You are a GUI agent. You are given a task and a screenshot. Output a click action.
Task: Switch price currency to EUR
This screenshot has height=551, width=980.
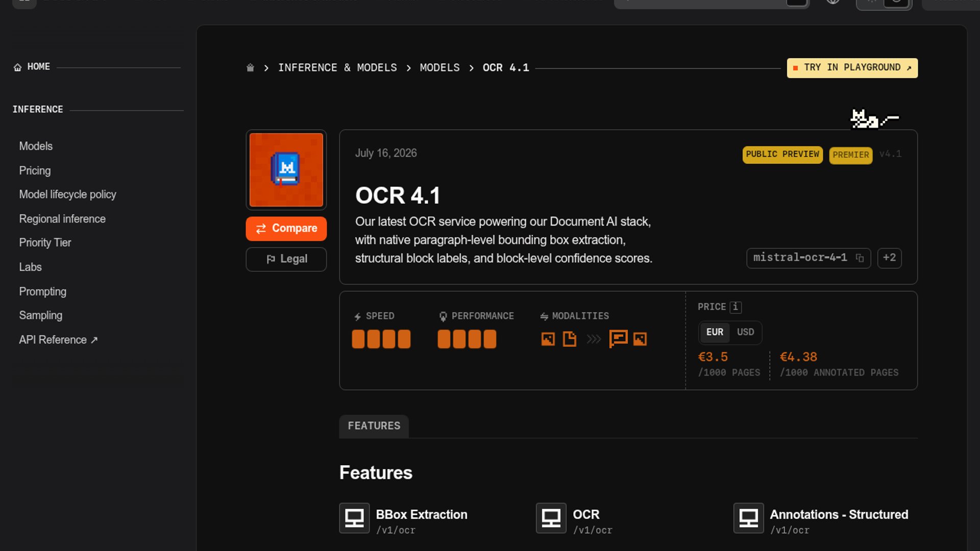(x=715, y=332)
